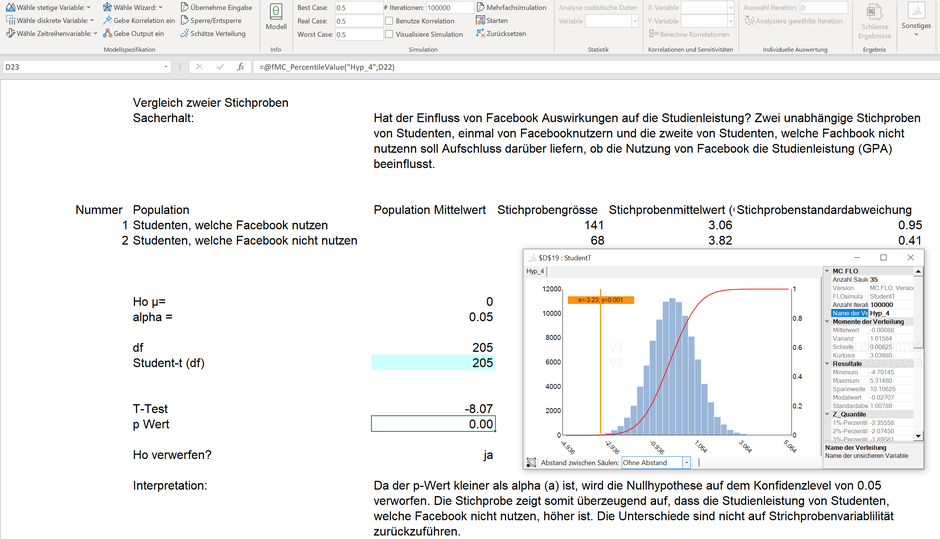Image resolution: width=940 pixels, height=539 pixels.
Task: Collapse Momente der Verteilung section
Action: [x=827, y=322]
